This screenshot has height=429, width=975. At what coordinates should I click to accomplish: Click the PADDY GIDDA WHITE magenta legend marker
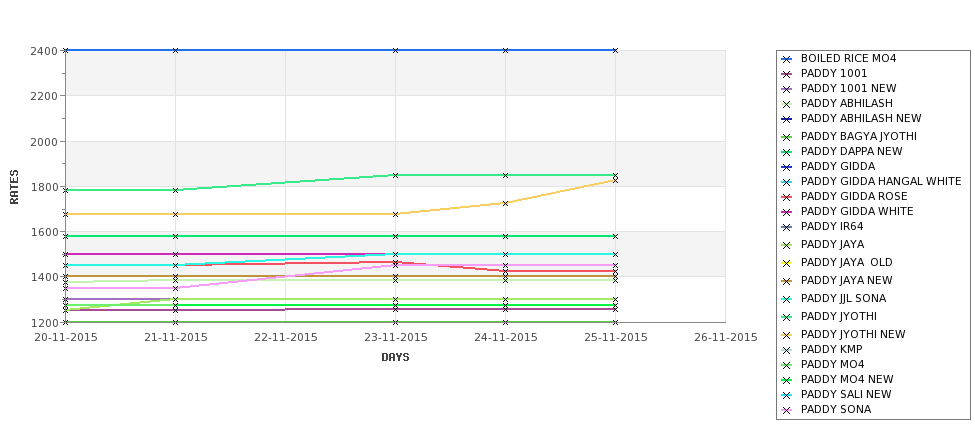click(787, 212)
